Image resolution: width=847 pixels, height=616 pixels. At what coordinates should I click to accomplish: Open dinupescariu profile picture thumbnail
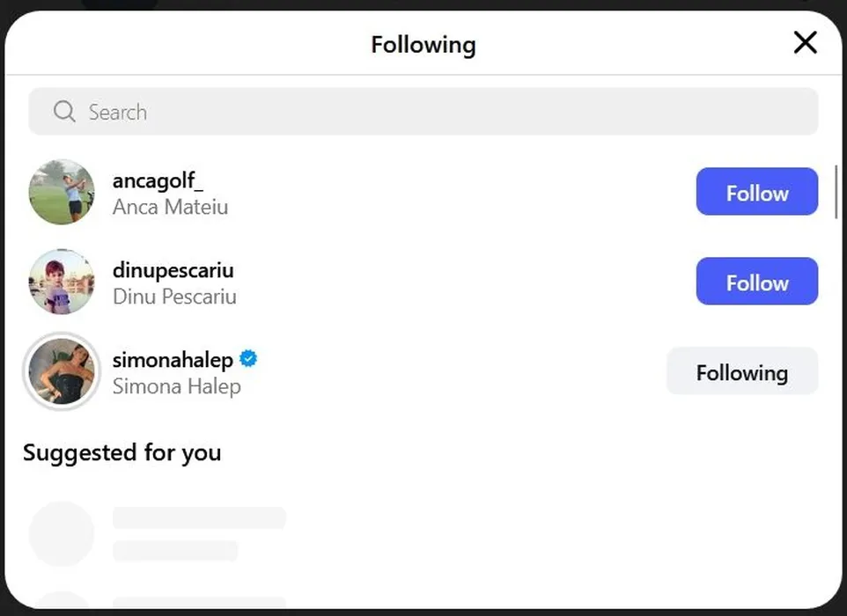pyautogui.click(x=62, y=282)
